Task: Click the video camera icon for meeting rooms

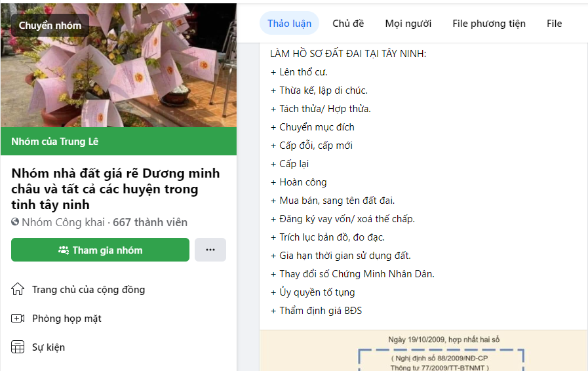Action: tap(18, 319)
